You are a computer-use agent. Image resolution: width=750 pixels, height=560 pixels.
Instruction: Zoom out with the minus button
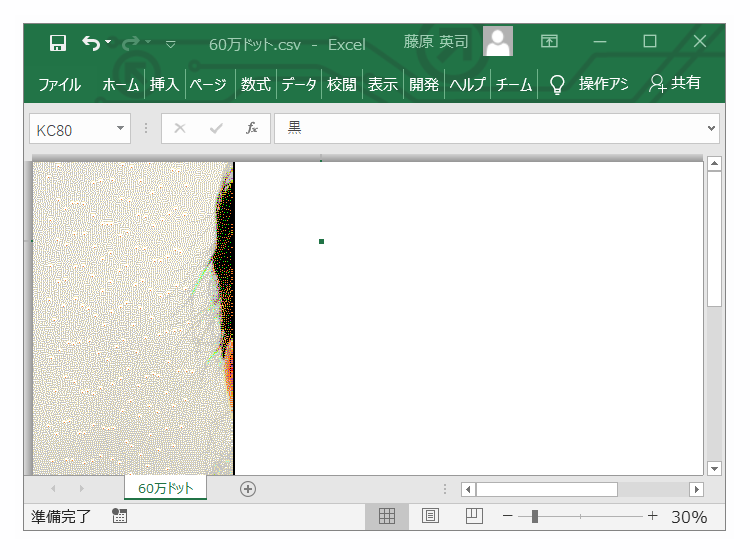tap(508, 516)
